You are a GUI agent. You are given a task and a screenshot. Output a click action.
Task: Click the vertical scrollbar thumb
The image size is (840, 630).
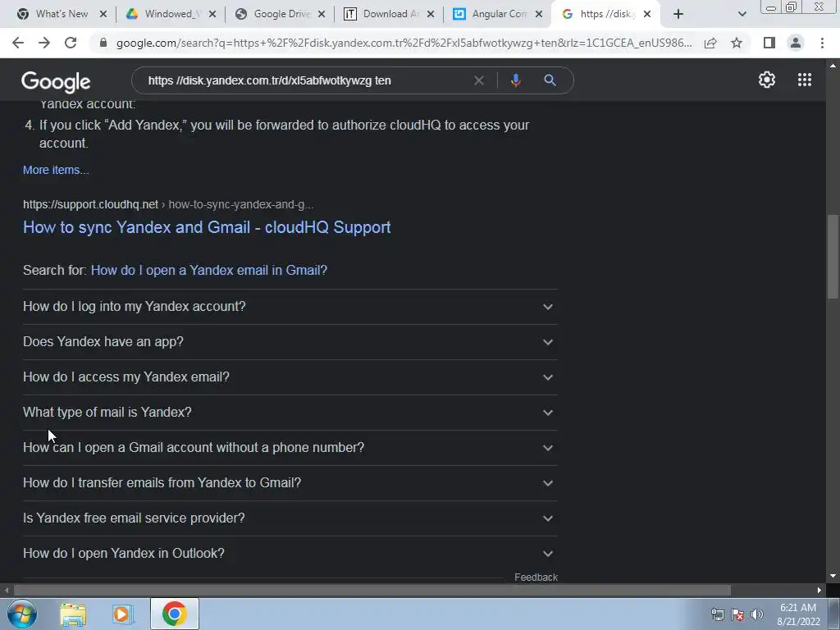(833, 257)
